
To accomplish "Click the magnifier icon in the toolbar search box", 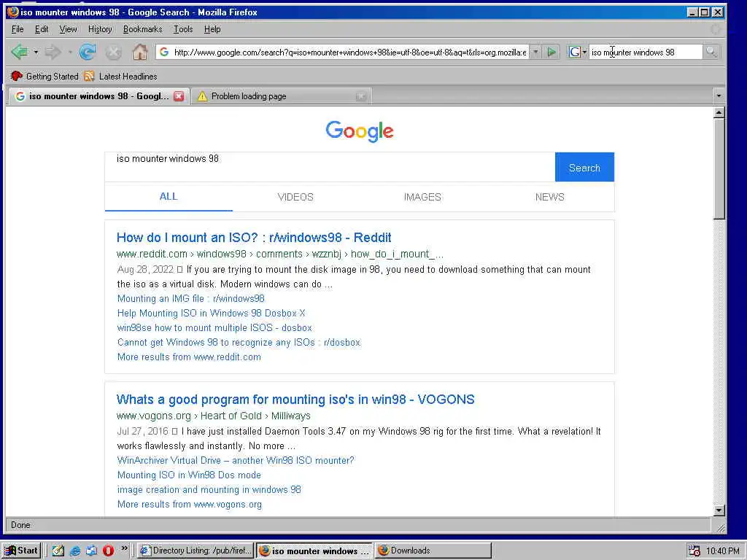I will pyautogui.click(x=711, y=52).
